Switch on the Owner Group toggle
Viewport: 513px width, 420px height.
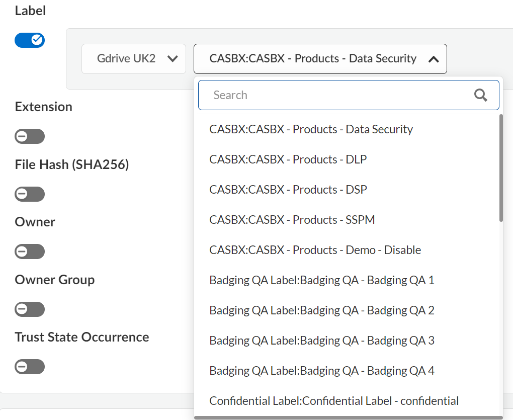click(x=30, y=309)
